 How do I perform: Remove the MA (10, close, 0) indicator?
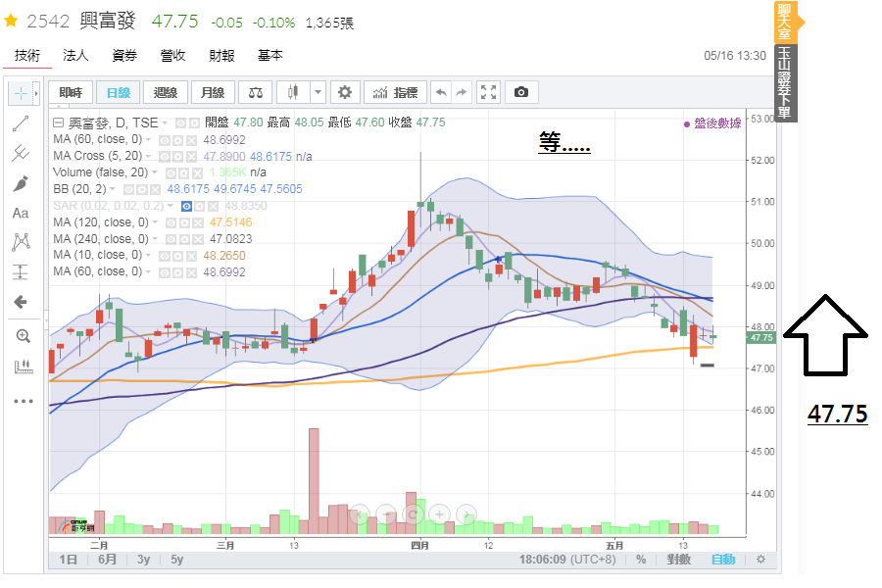point(191,256)
